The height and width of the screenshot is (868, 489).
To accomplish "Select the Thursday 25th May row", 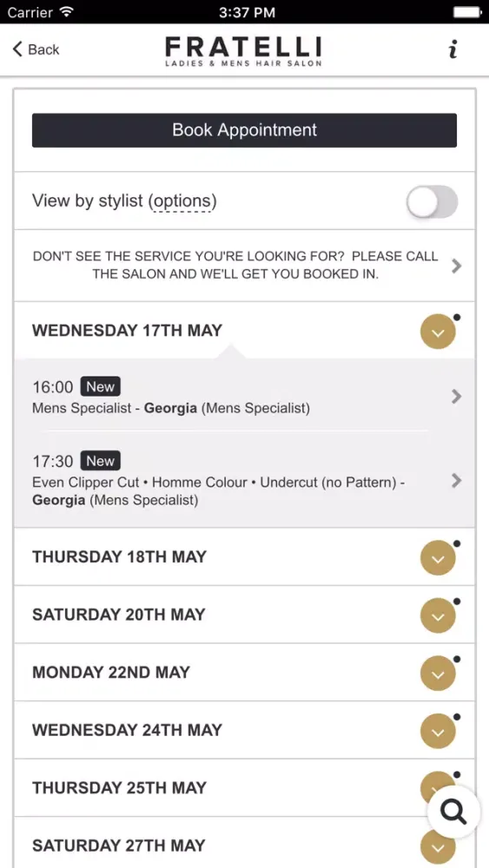I will tap(244, 788).
